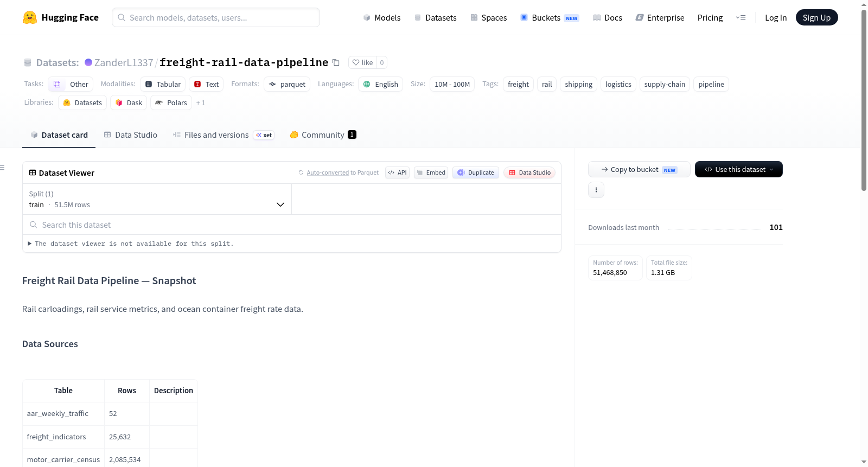Image resolution: width=868 pixels, height=467 pixels.
Task: Switch to the Dataset card tab
Action: coord(59,135)
